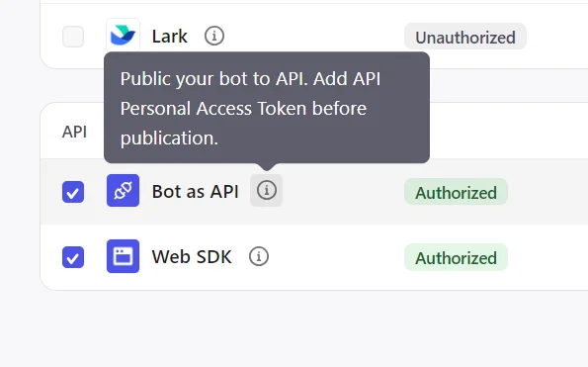Uncheck the Bot as API checkbox
Screen dimensions: 588x367
[x=73, y=192]
